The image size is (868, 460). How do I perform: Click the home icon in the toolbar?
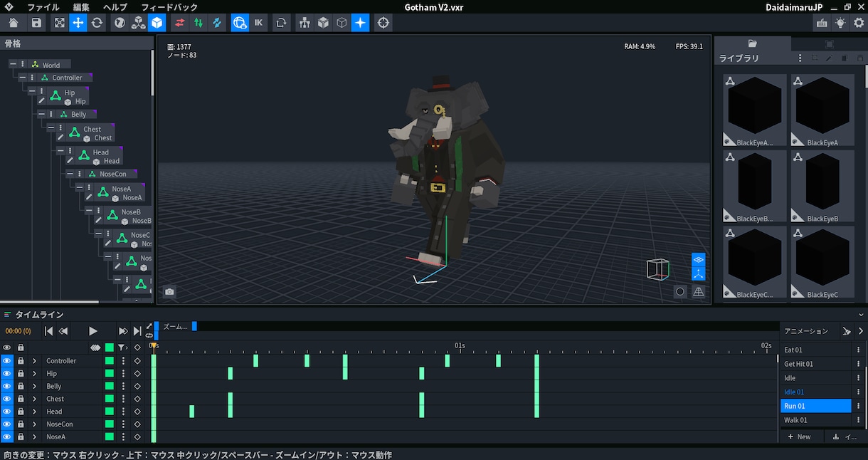pos(14,23)
